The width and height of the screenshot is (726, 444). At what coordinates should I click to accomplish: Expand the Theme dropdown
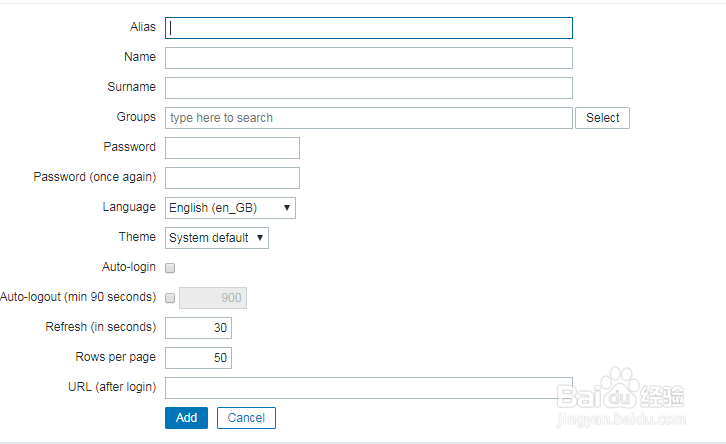tap(217, 238)
